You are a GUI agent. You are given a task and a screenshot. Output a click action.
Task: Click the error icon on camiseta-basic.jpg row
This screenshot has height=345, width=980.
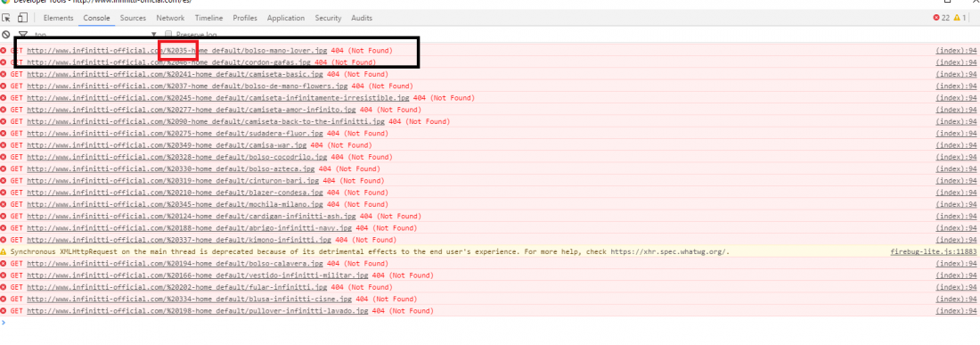4,74
